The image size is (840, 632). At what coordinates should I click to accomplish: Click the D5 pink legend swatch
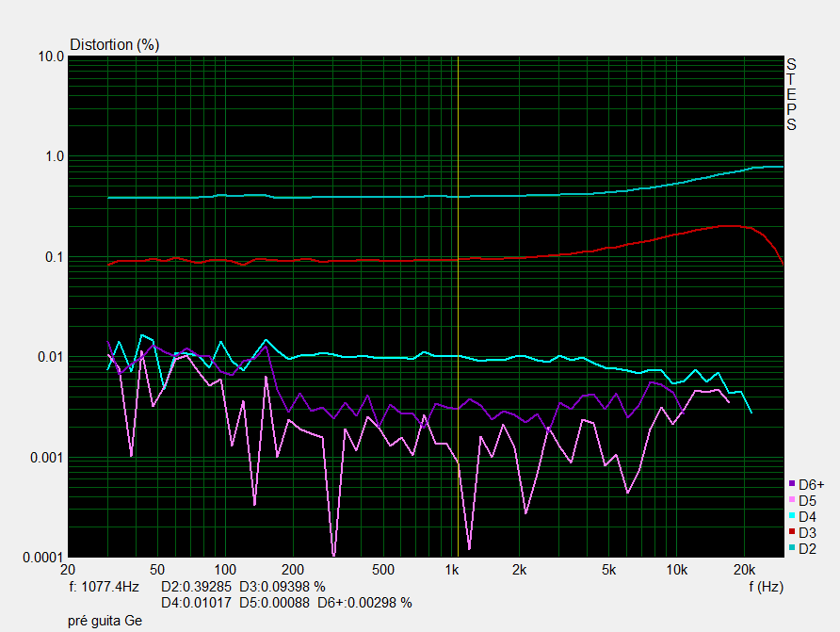coord(792,500)
